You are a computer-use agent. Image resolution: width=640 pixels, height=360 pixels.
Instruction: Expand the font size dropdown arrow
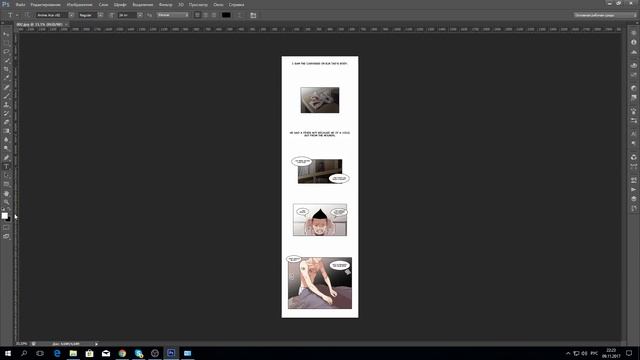pos(140,15)
